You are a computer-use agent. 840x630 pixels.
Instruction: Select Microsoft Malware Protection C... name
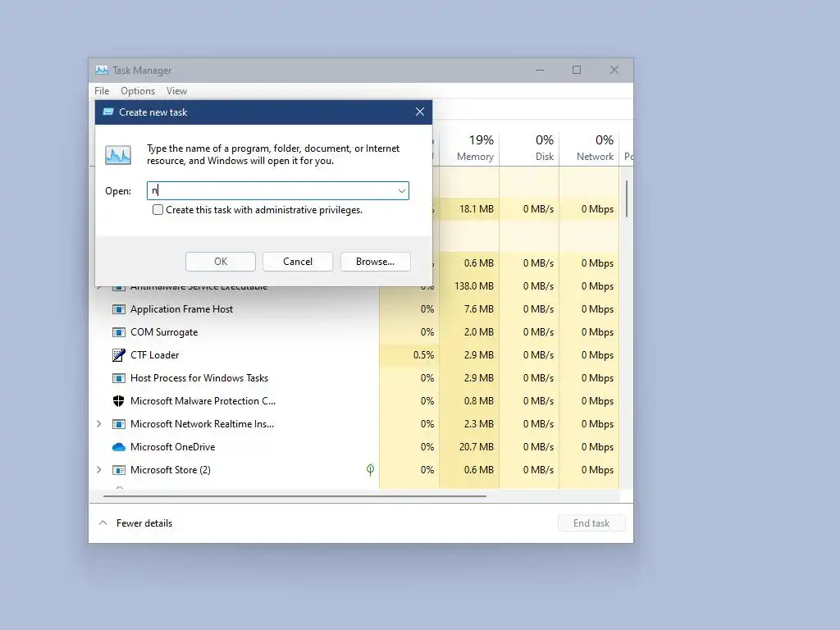tap(203, 401)
